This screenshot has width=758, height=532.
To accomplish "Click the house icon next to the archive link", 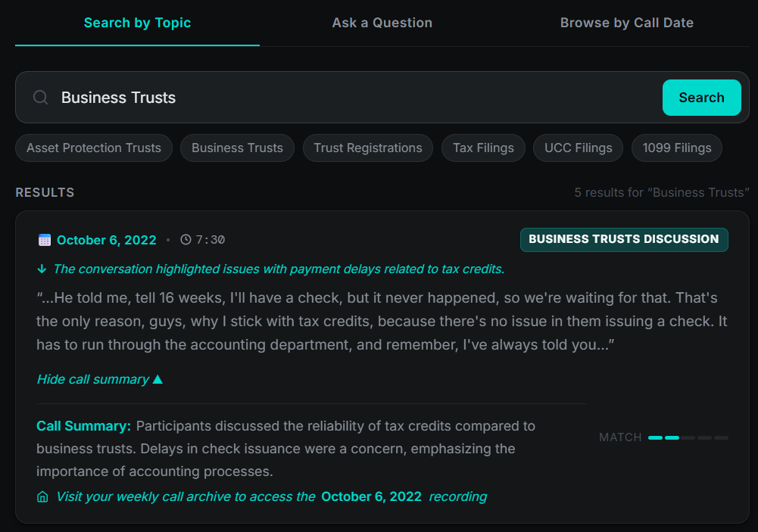I will [x=39, y=496].
